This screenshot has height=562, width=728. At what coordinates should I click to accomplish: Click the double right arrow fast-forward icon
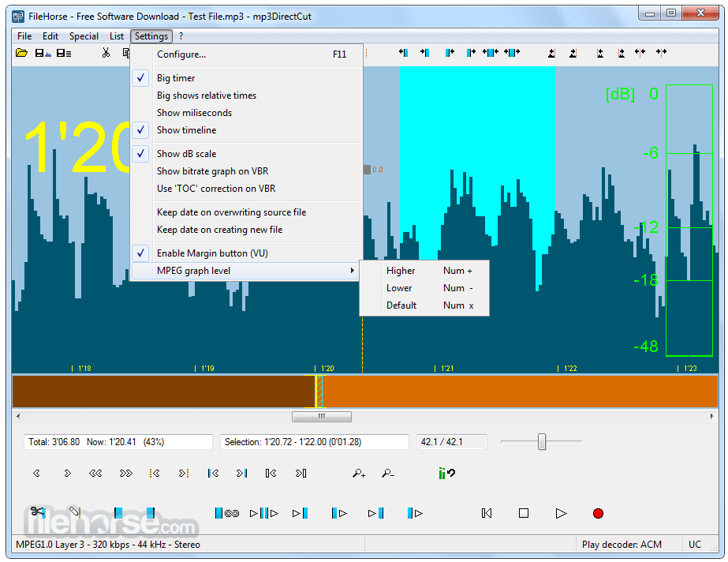tap(126, 474)
